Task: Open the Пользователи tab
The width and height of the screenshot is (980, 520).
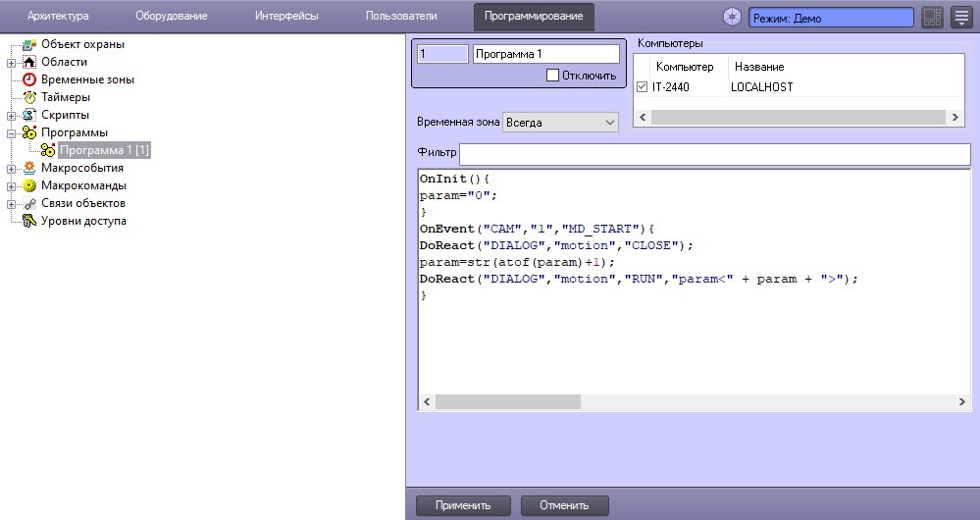Action: 400,17
